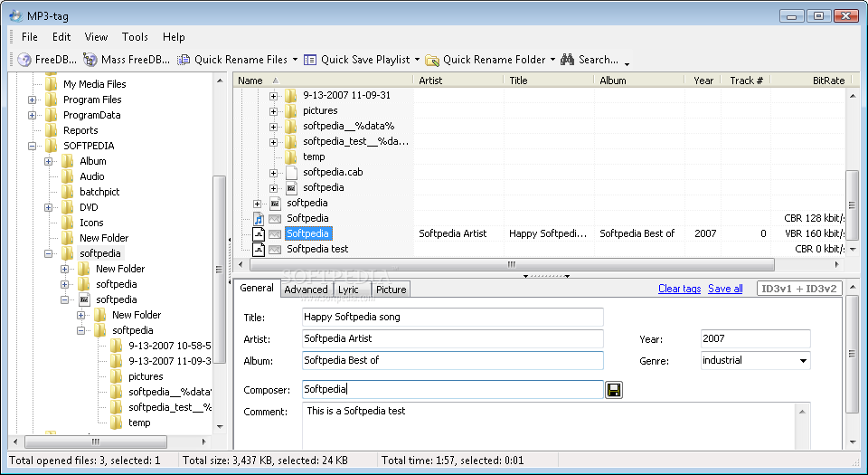Click the DVD folder icon in tree
The height and width of the screenshot is (475, 868).
click(68, 207)
